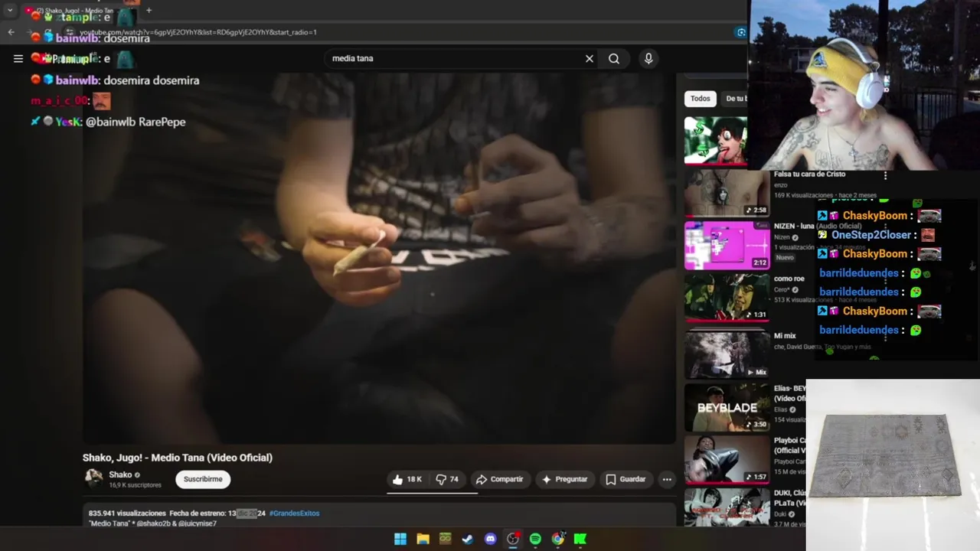Start voice search with the microphone icon

tap(648, 58)
